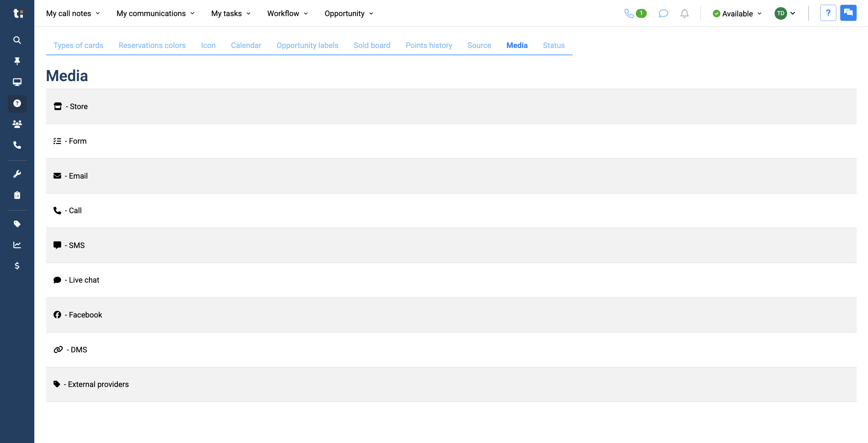Open the search icon in the sidebar
This screenshot has height=443, width=868.
(x=17, y=40)
